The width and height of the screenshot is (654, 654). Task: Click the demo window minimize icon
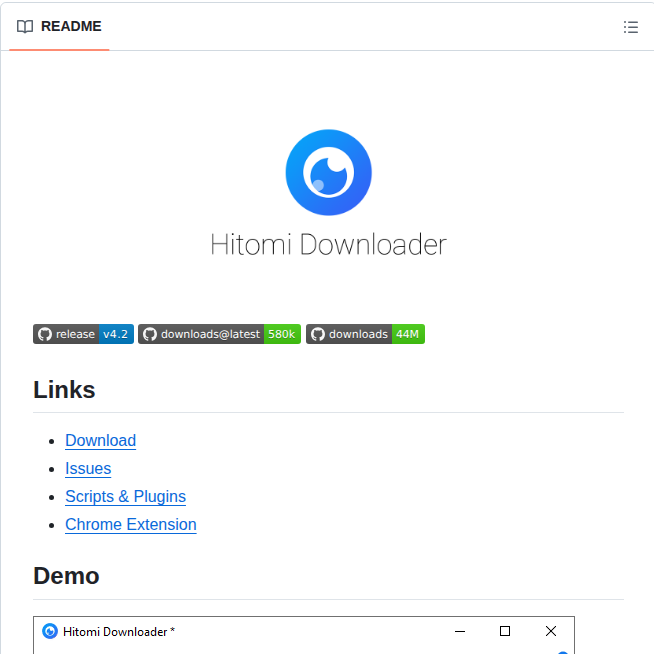pyautogui.click(x=460, y=631)
